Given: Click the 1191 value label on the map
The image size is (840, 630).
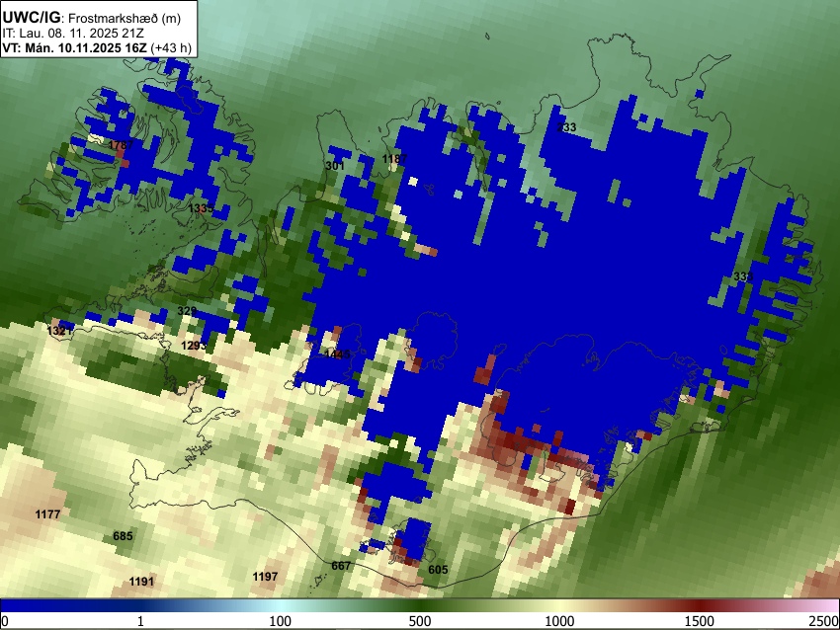Looking at the screenshot, I should tap(141, 582).
